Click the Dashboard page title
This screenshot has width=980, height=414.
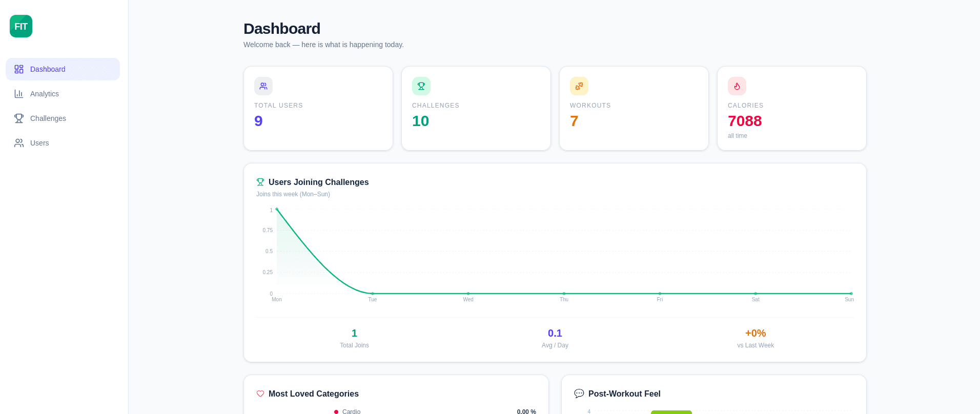click(282, 29)
